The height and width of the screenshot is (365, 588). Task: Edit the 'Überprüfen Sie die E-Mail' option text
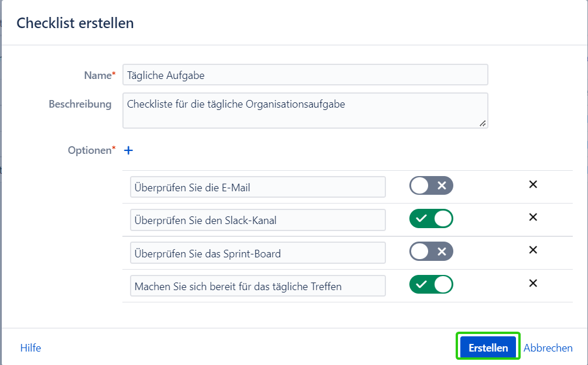click(x=258, y=187)
